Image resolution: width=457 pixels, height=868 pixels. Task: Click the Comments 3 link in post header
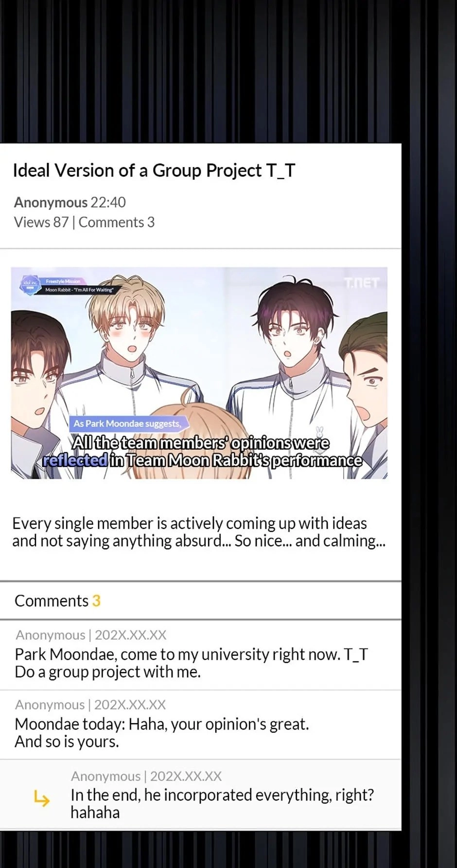coord(117,222)
